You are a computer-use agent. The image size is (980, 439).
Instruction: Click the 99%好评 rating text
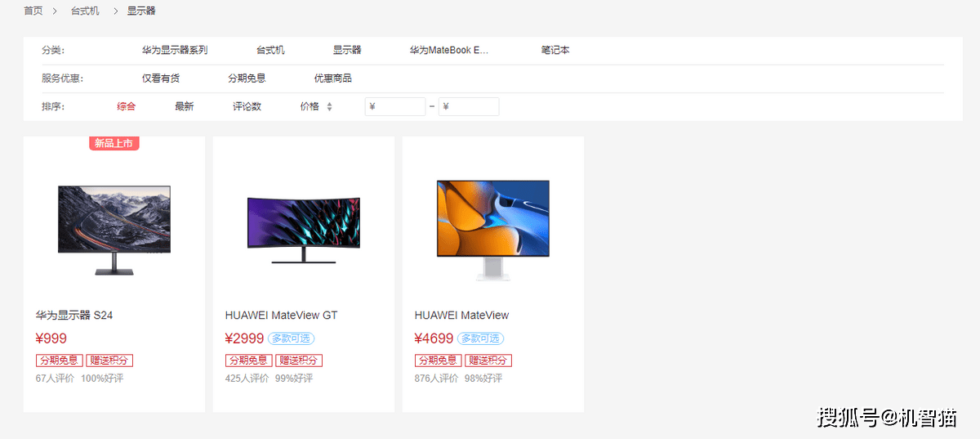pos(294,379)
